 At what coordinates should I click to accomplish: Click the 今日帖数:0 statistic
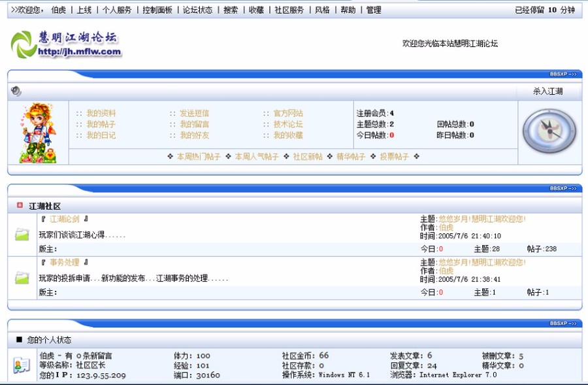[375, 135]
